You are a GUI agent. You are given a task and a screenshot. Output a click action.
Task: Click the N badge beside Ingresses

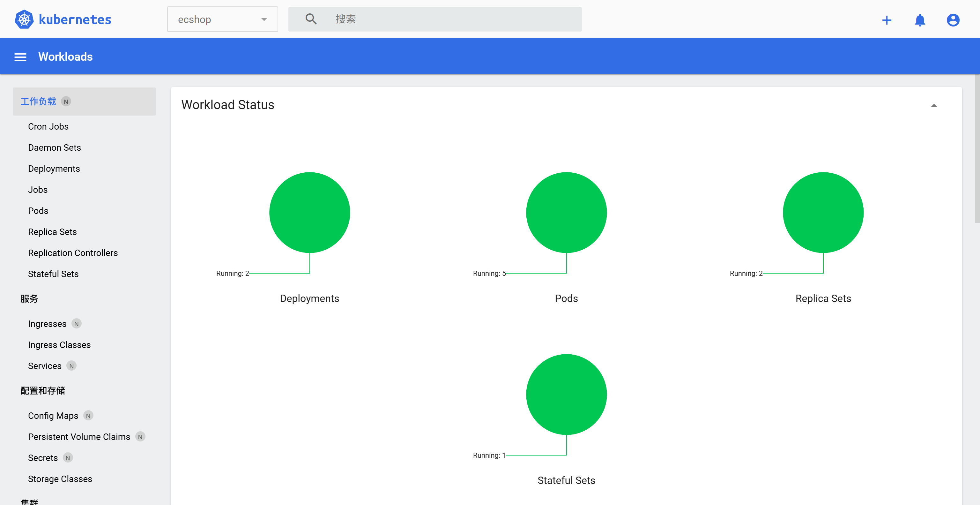77,324
